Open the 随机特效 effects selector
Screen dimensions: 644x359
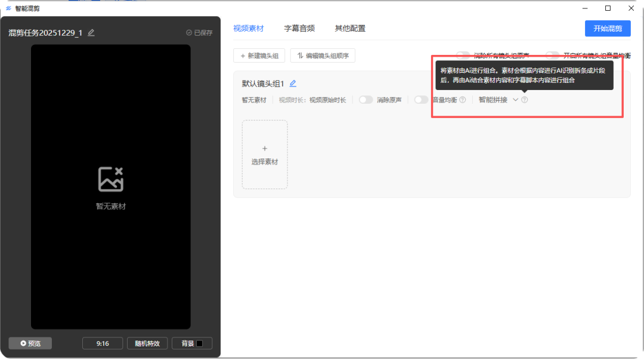click(147, 343)
